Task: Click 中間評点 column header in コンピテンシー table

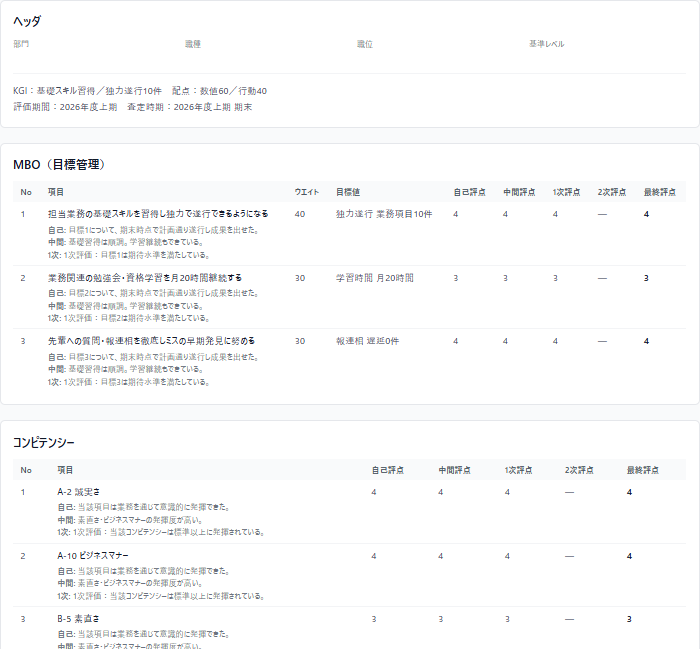Action: pyautogui.click(x=454, y=470)
